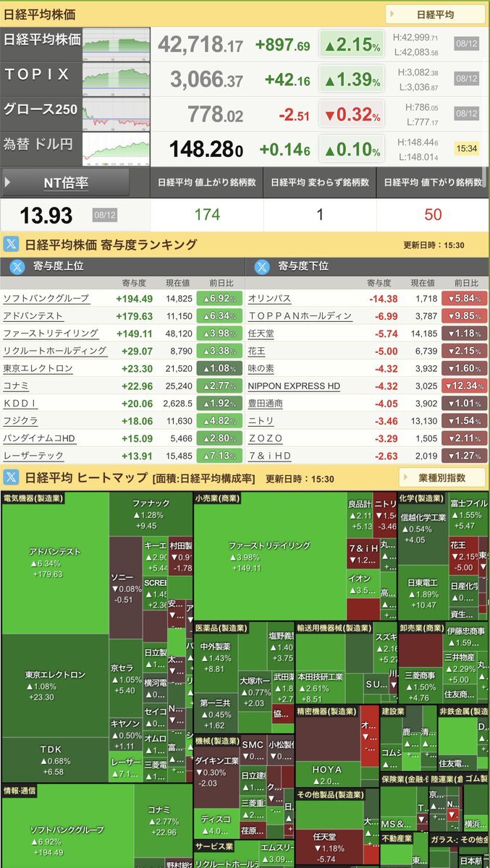Screen dimensions: 490x868
Task: Click the ダイキン工業 heatmap tile
Action: pos(216,771)
